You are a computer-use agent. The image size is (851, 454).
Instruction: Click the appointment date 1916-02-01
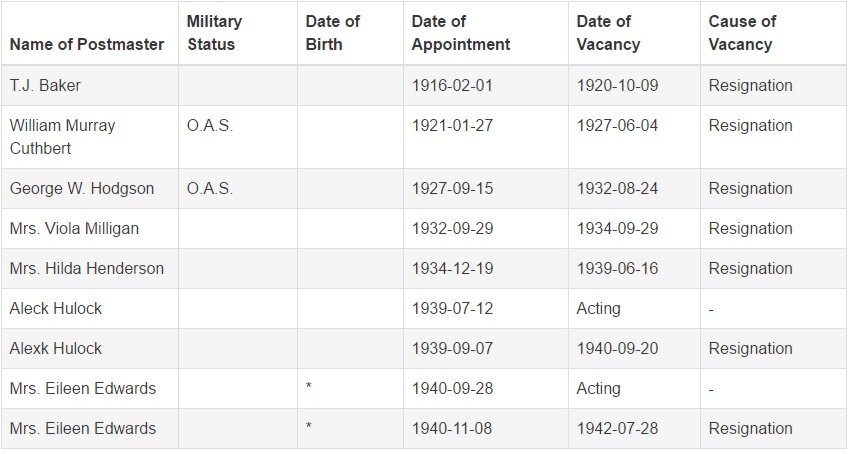pyautogui.click(x=452, y=85)
